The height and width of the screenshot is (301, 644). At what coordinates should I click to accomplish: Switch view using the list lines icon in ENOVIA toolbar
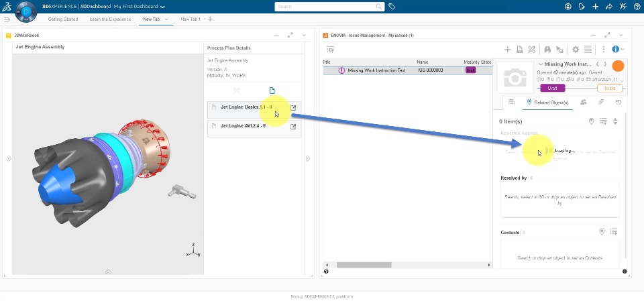coord(588,50)
